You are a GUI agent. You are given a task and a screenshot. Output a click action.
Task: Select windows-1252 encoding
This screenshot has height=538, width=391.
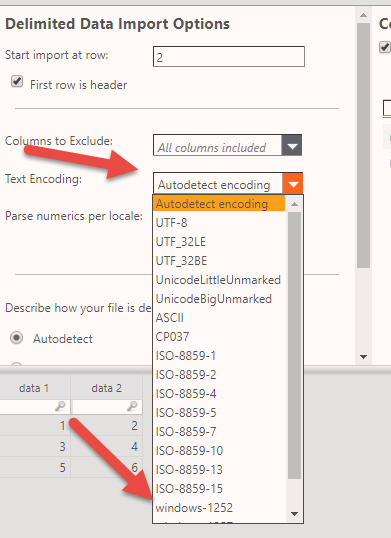(x=219, y=507)
